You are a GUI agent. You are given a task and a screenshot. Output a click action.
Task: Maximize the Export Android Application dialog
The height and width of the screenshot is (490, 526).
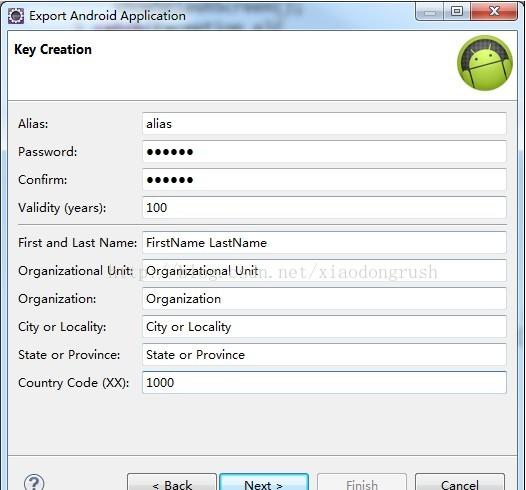457,11
